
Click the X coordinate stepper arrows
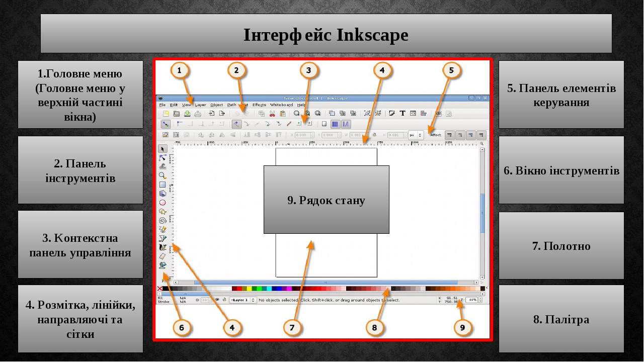tap(312, 135)
